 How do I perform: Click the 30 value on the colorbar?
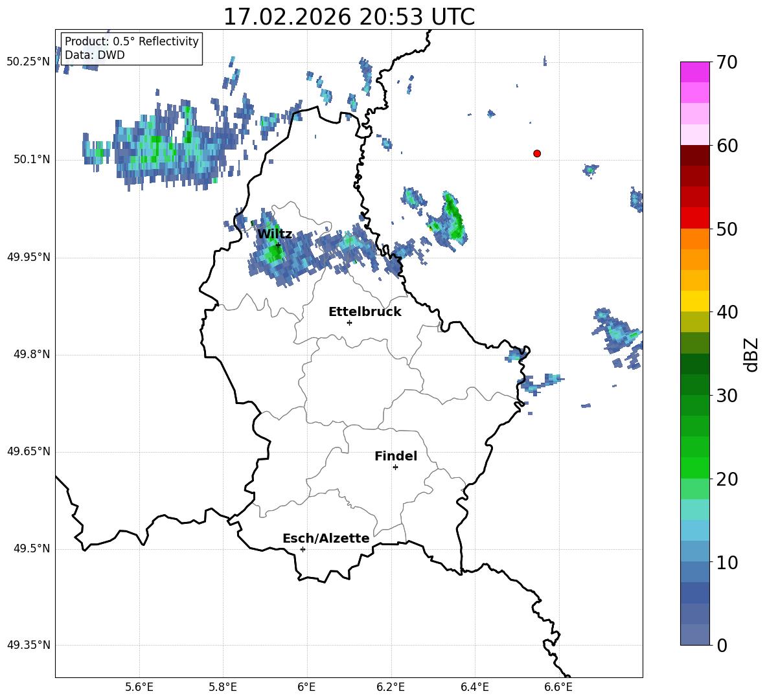click(x=727, y=396)
